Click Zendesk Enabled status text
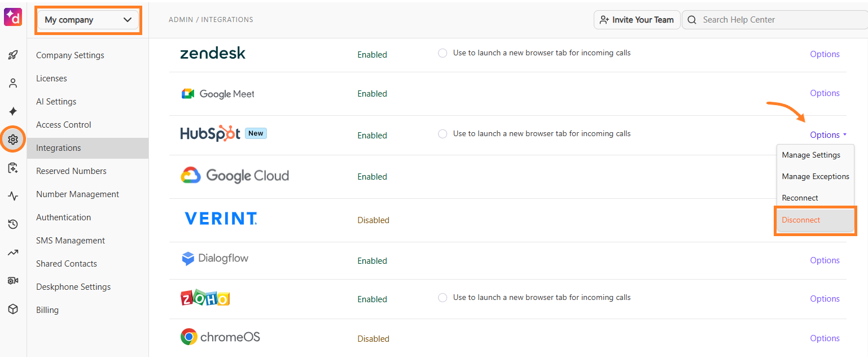 (372, 55)
